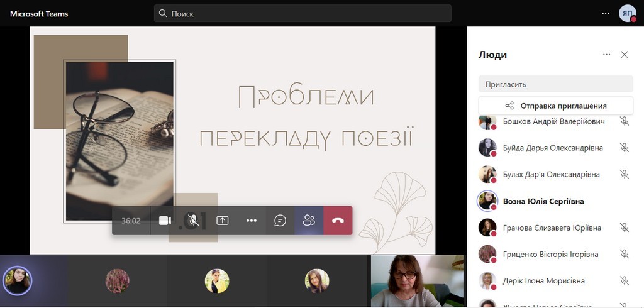Image resolution: width=644 pixels, height=308 pixels.
Task: Open more actions in call toolbar
Action: (x=252, y=221)
